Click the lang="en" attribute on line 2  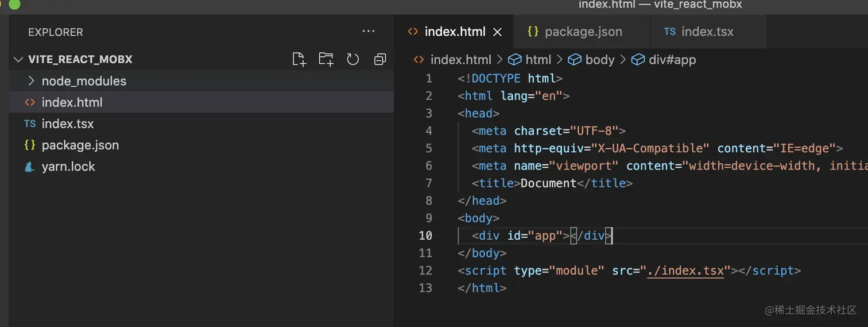(x=531, y=96)
